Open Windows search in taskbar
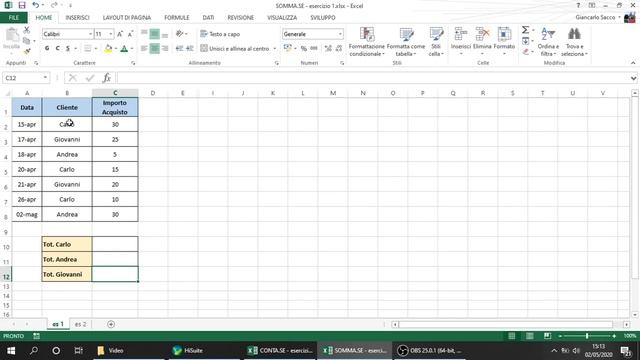The height and width of the screenshot is (360, 640). [34, 351]
